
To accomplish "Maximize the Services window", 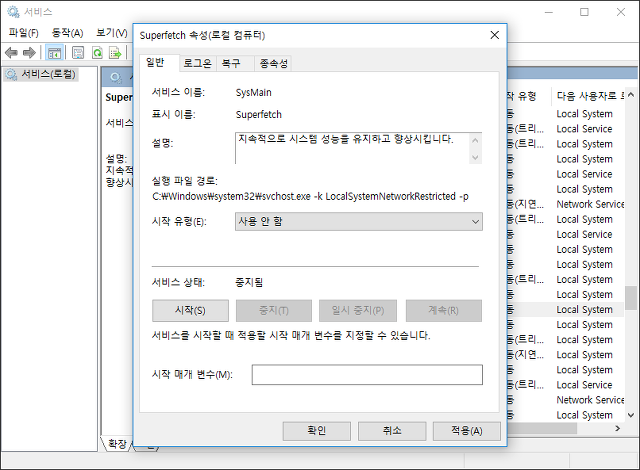I will point(584,12).
